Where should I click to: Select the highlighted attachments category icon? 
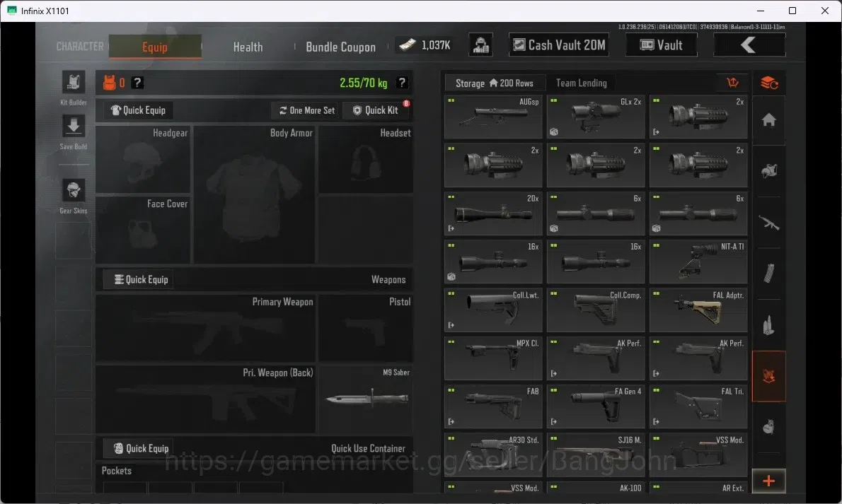(x=769, y=376)
